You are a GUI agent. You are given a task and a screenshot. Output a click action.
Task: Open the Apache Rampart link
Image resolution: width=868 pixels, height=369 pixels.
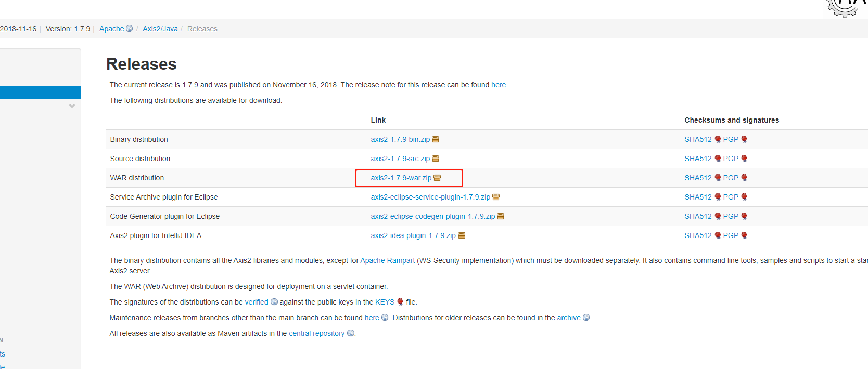pyautogui.click(x=387, y=260)
